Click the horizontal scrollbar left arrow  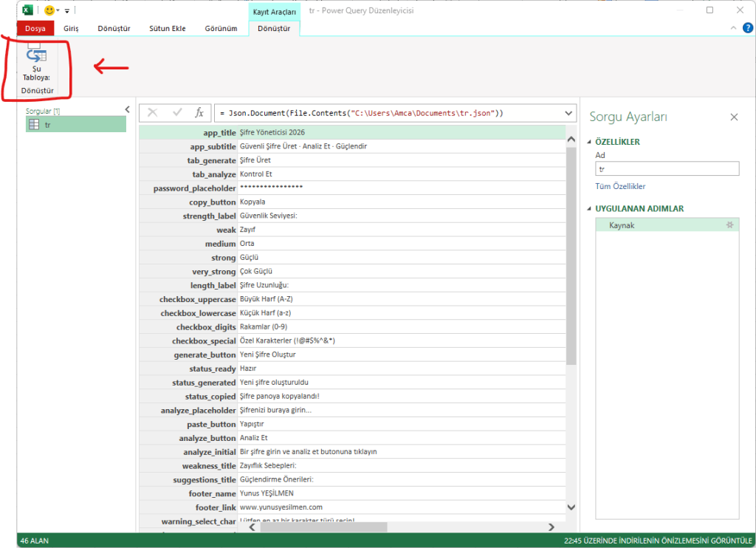[252, 527]
